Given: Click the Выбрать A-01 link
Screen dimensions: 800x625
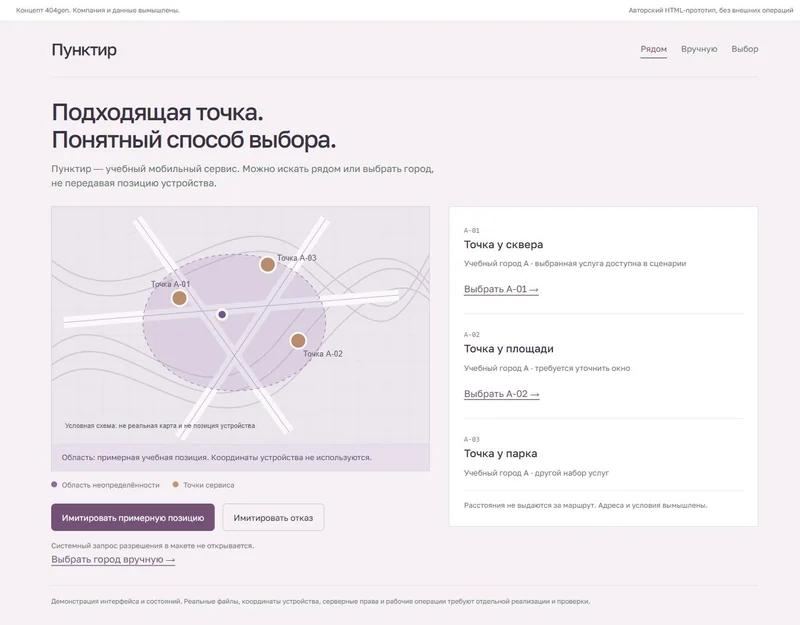Looking at the screenshot, I should click(501, 289).
